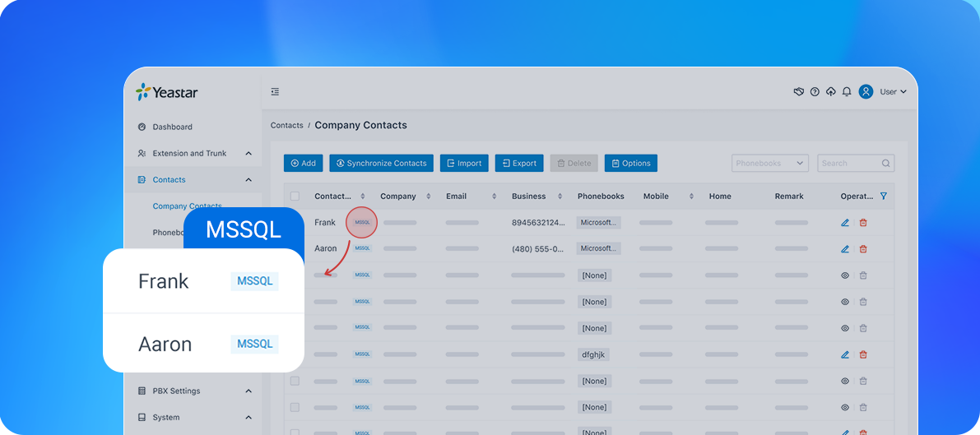Click the MSSQL tag in Aaron's table row
Viewport: 980px width, 435px height.
[x=363, y=248]
